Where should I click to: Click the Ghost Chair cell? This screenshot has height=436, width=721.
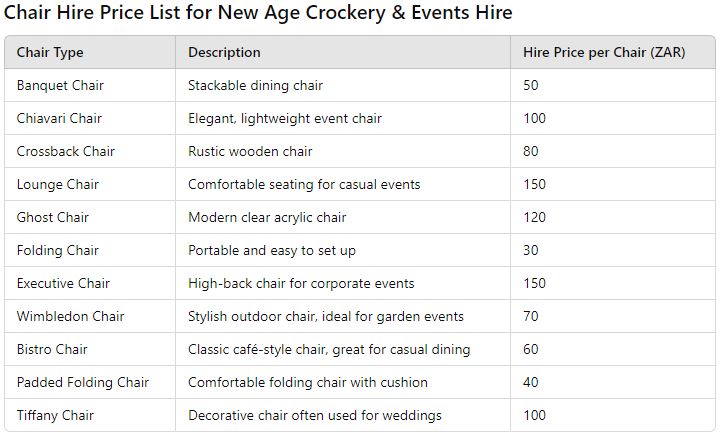[52, 217]
